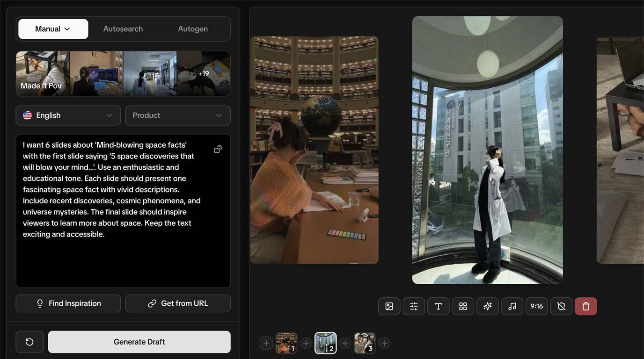This screenshot has height=359, width=644.
Task: Open the Product dropdown
Action: 178,115
